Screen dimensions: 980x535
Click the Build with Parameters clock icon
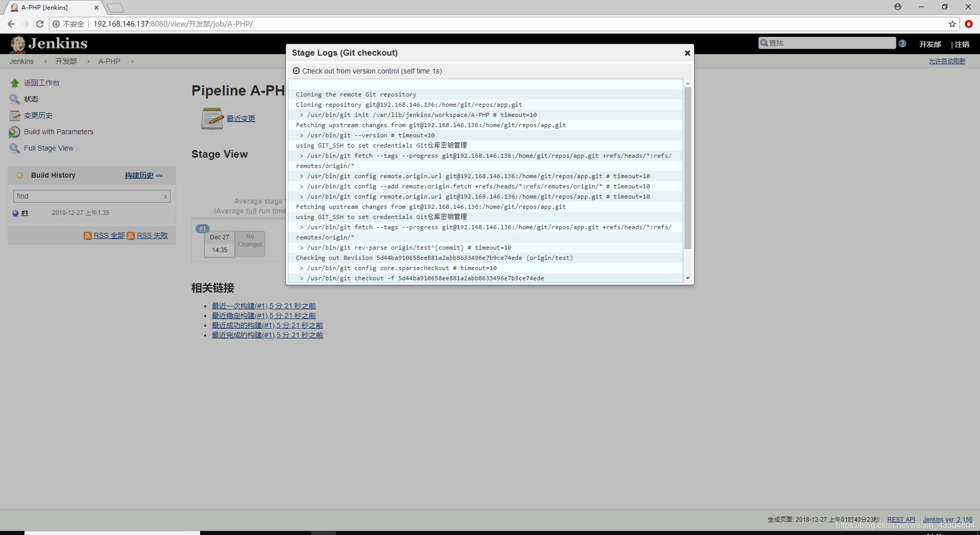tap(14, 132)
